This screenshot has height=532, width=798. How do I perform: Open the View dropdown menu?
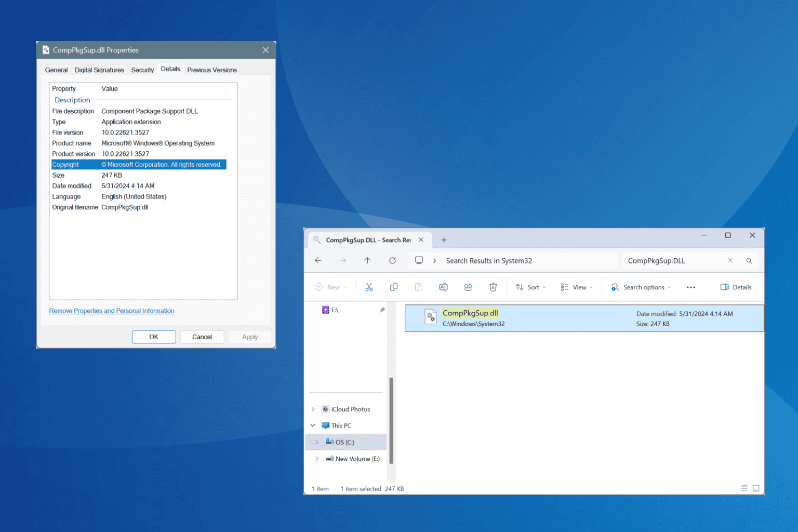click(x=577, y=287)
